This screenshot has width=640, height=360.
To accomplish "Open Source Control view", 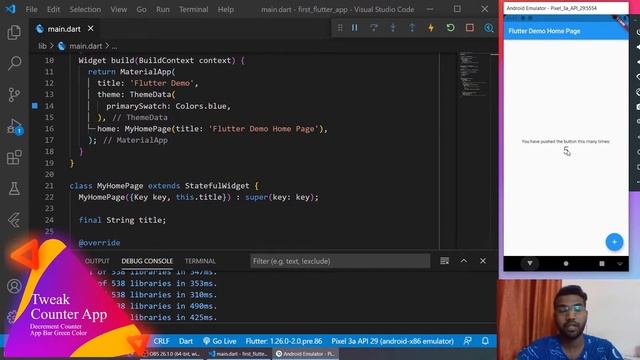I will click(x=14, y=95).
